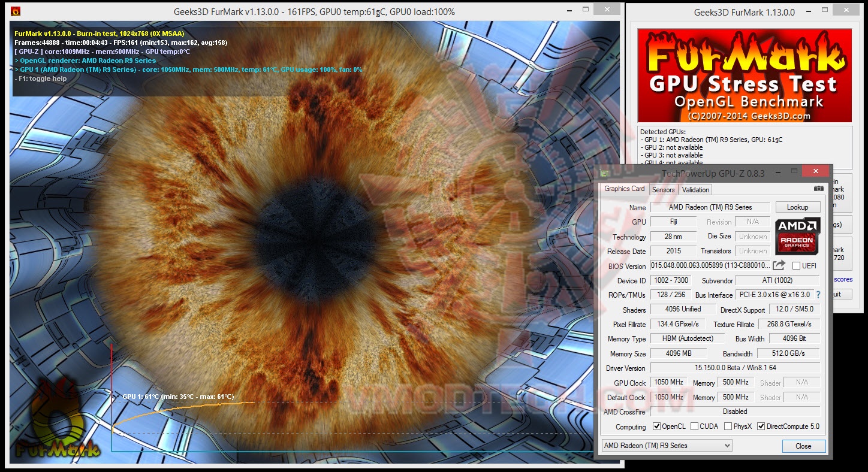
Task: Click the 'F1: toggle help' overlay text
Action: 41,78
